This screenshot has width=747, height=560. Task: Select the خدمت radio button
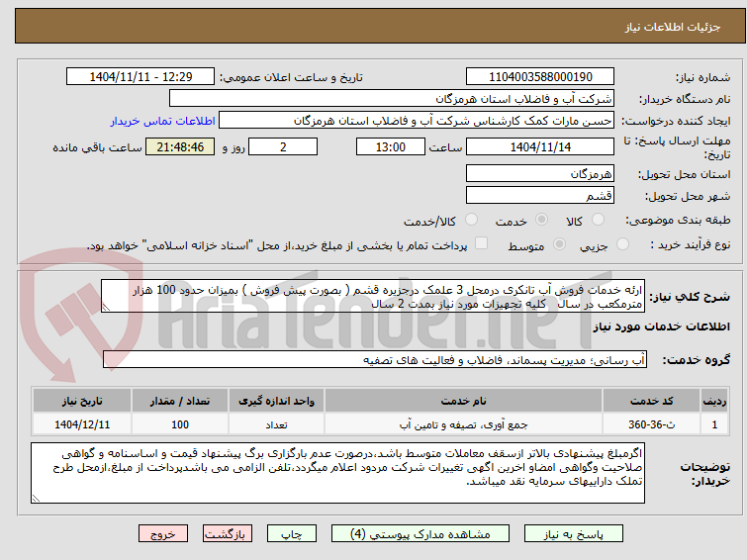click(x=541, y=220)
